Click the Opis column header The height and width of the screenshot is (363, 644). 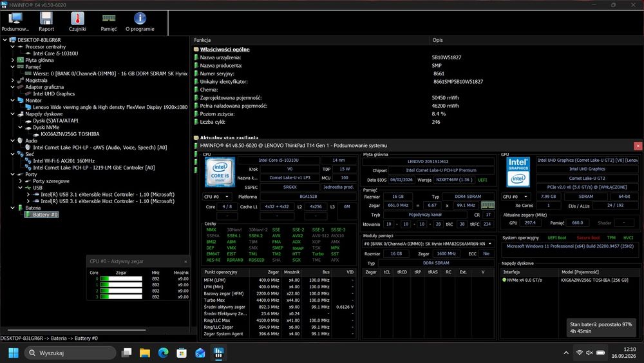[536, 40]
